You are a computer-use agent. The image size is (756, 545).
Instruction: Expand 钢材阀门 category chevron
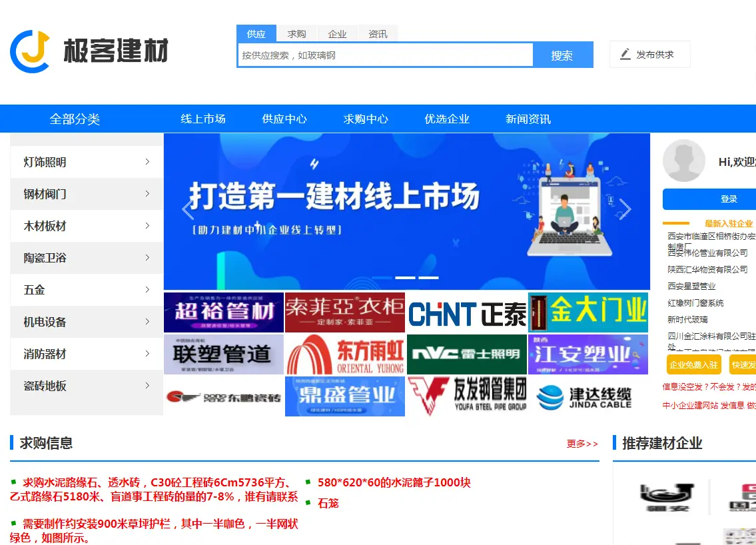point(147,193)
